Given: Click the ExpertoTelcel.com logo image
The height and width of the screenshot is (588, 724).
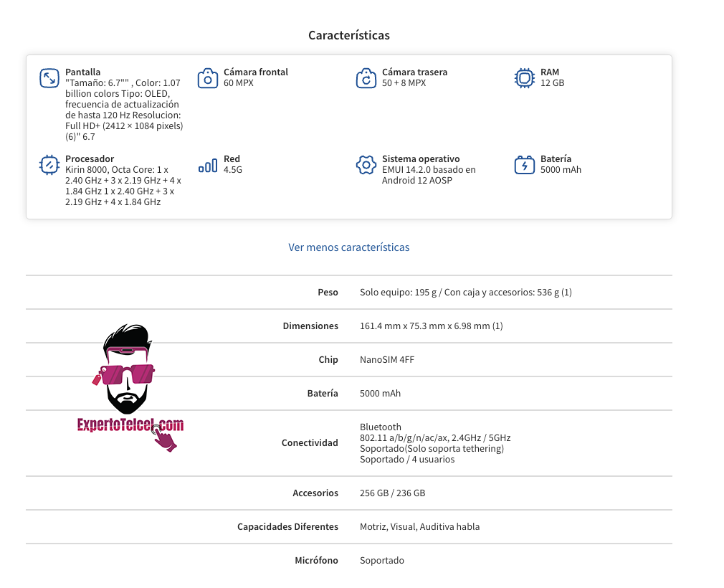Looking at the screenshot, I should point(130,388).
